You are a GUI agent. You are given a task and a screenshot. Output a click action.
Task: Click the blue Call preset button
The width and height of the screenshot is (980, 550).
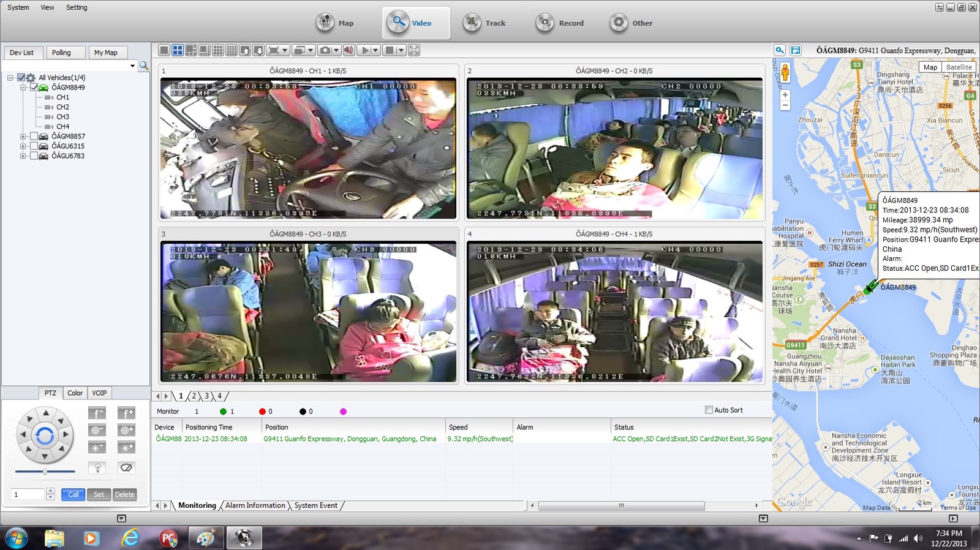tap(73, 494)
